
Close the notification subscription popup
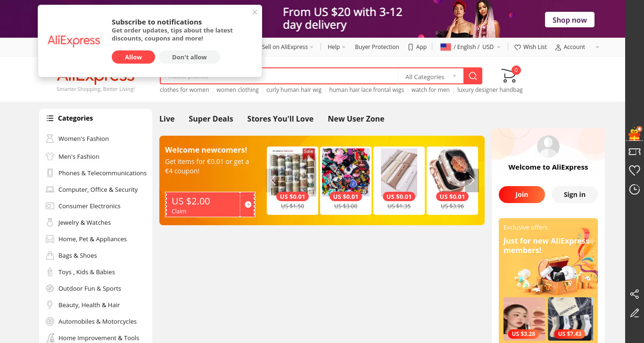[x=255, y=12]
